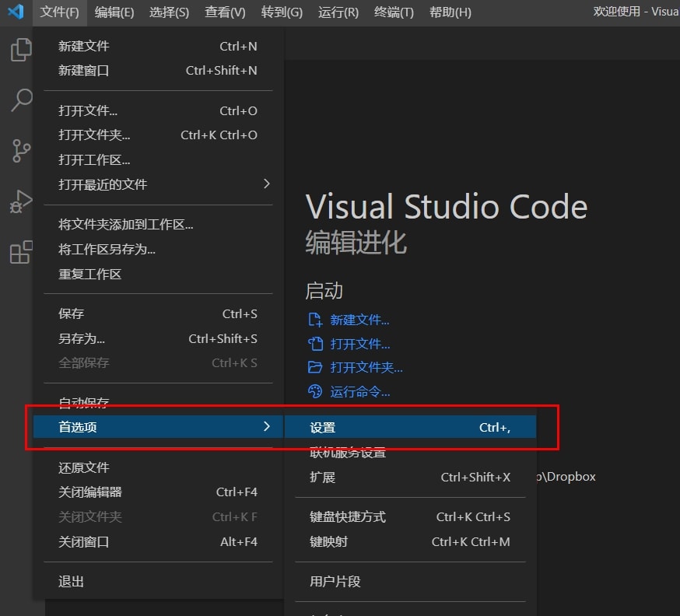Select 关闭窗口 menu entry
The height and width of the screenshot is (616, 680).
(x=158, y=541)
